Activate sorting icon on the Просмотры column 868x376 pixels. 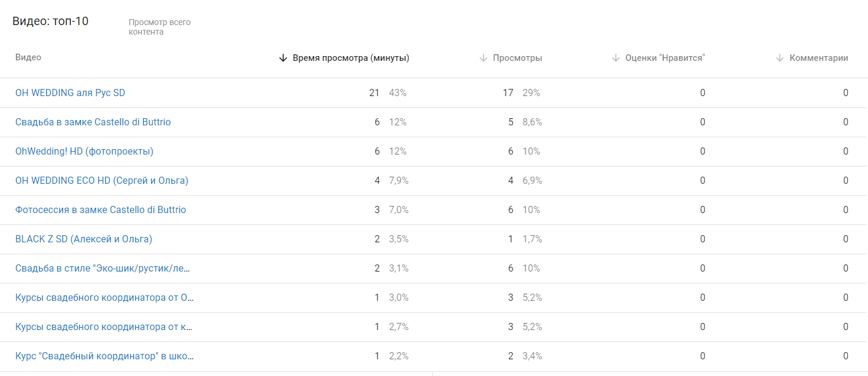coord(482,58)
